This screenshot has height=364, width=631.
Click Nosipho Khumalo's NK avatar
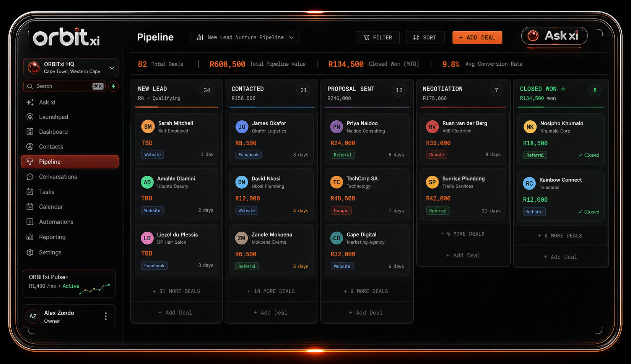pos(530,127)
